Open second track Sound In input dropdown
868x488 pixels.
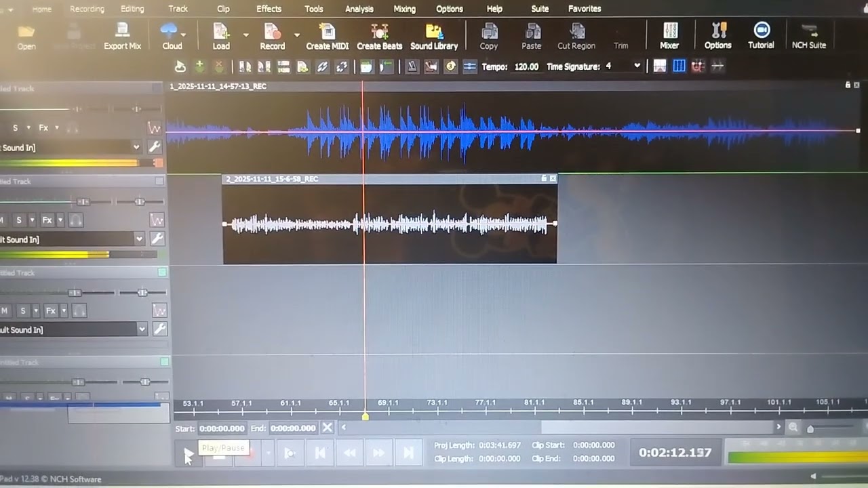tap(139, 239)
